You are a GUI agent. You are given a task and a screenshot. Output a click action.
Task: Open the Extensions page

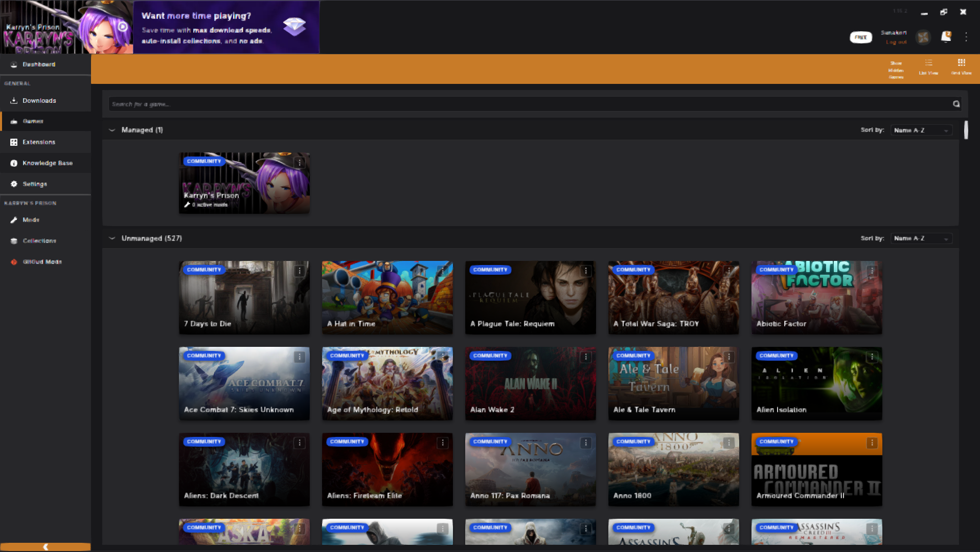(45, 142)
